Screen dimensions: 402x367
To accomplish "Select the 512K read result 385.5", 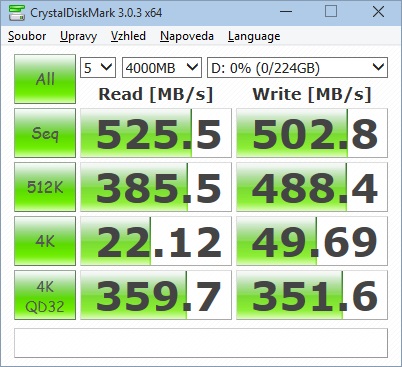I will click(x=156, y=187).
